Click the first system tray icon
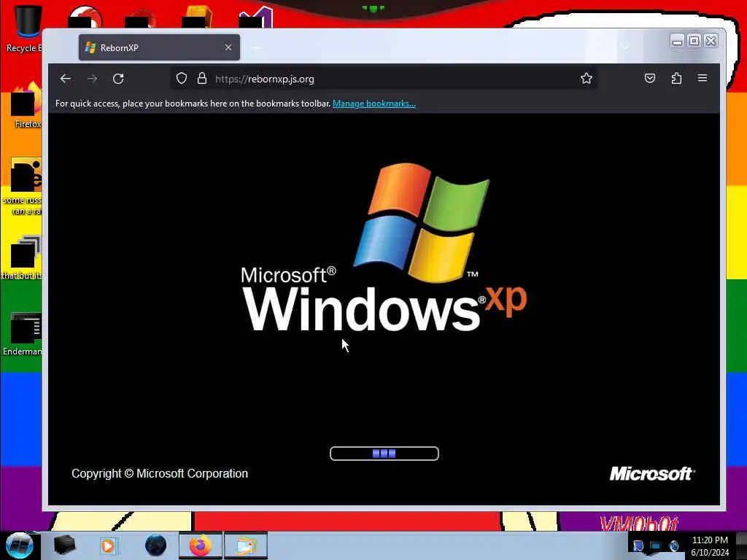The width and height of the screenshot is (747, 560). tap(638, 545)
